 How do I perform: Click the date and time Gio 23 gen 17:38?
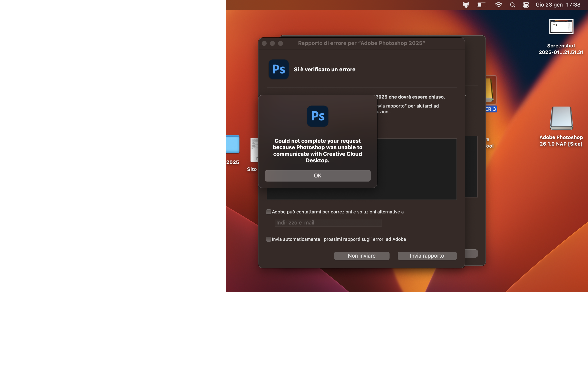(x=558, y=5)
